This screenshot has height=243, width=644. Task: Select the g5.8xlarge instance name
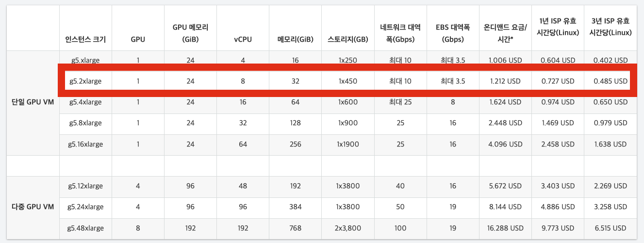85,123
